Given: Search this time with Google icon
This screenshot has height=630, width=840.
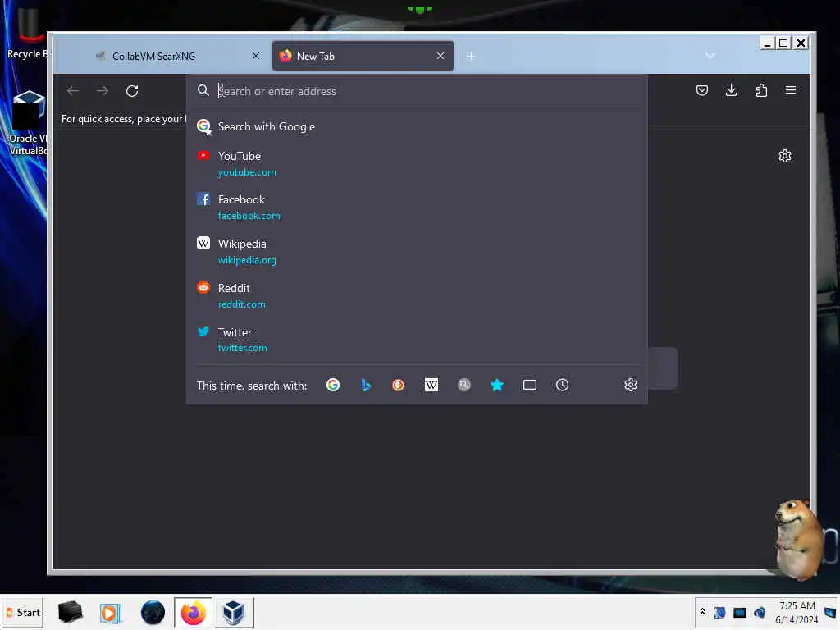Looking at the screenshot, I should click(x=333, y=386).
